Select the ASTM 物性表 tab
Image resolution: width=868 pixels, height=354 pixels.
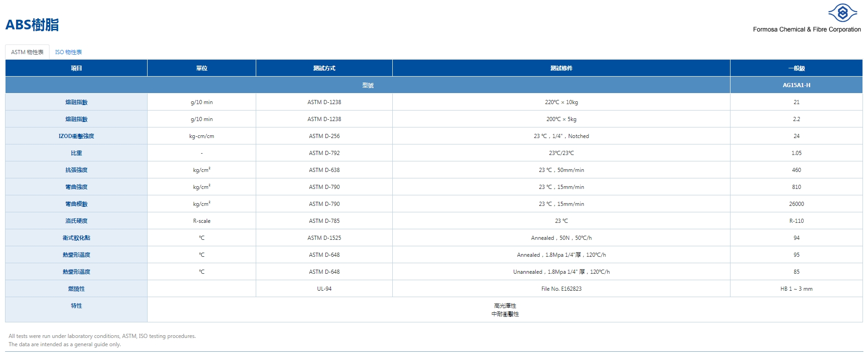click(27, 52)
